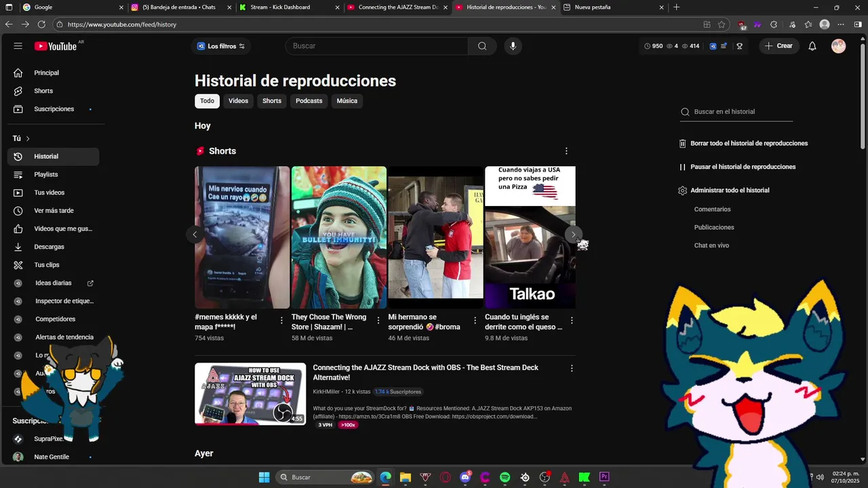Open Los filtros dropdown

click(x=220, y=46)
